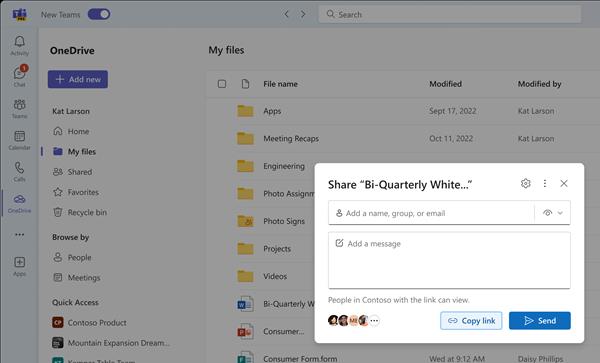Click the Engineering folder icon

245,166
